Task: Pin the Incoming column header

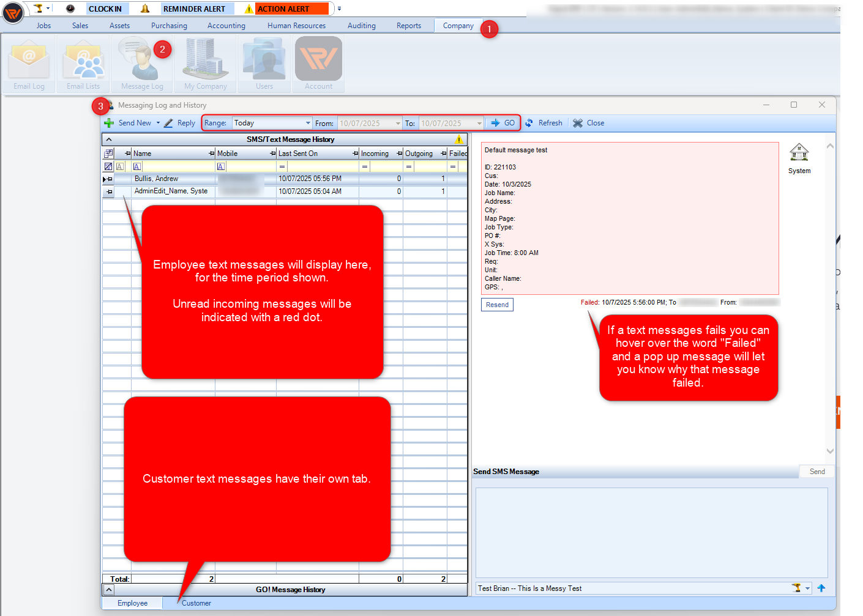Action: point(399,154)
